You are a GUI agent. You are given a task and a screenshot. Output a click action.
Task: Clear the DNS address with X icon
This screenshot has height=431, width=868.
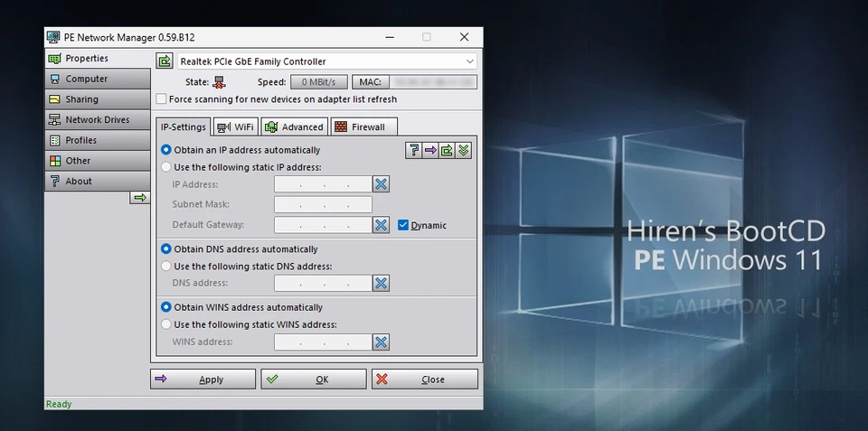coord(381,284)
